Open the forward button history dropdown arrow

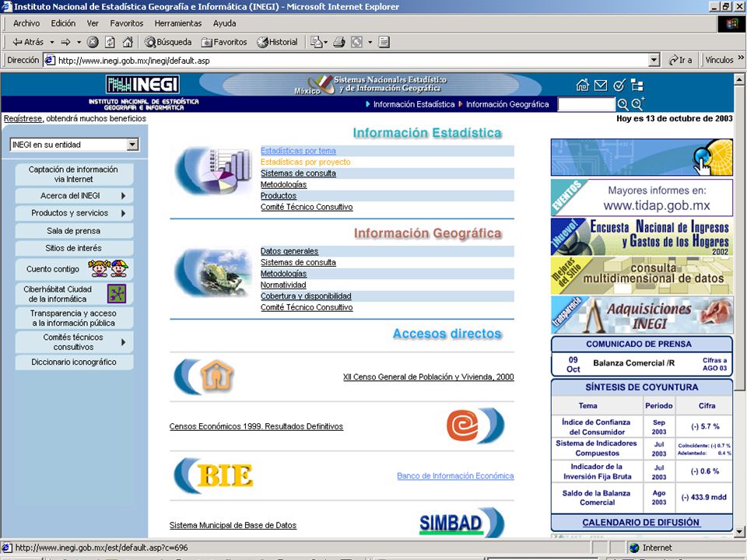[79, 42]
